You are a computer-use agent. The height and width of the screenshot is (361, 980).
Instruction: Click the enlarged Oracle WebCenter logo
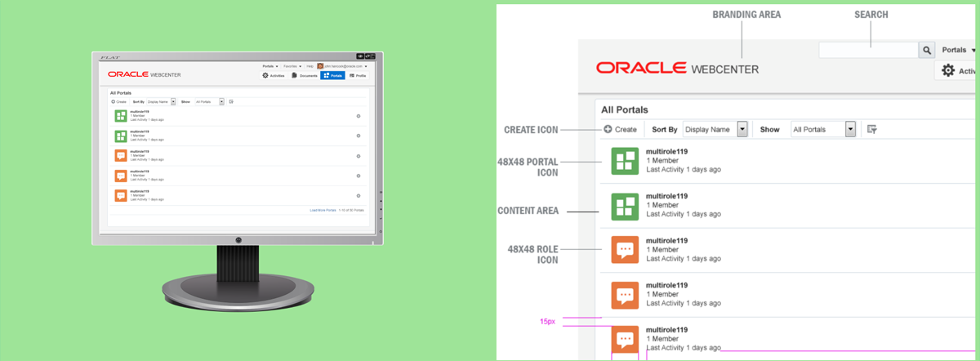click(677, 69)
